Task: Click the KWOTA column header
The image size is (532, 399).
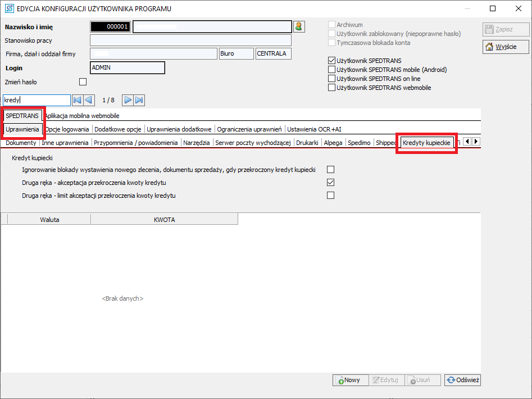Action: click(164, 220)
